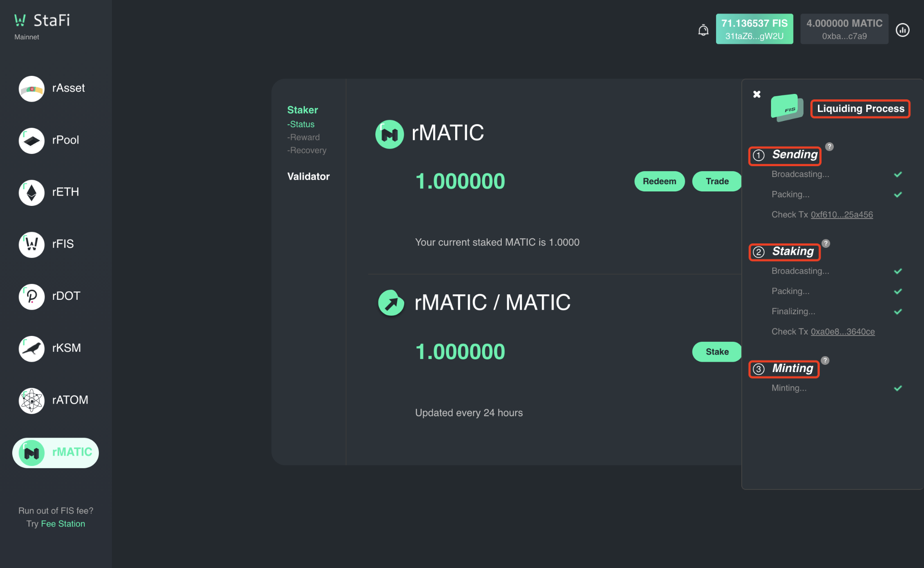The image size is (924, 568).
Task: Click the Stake button
Action: pyautogui.click(x=717, y=352)
